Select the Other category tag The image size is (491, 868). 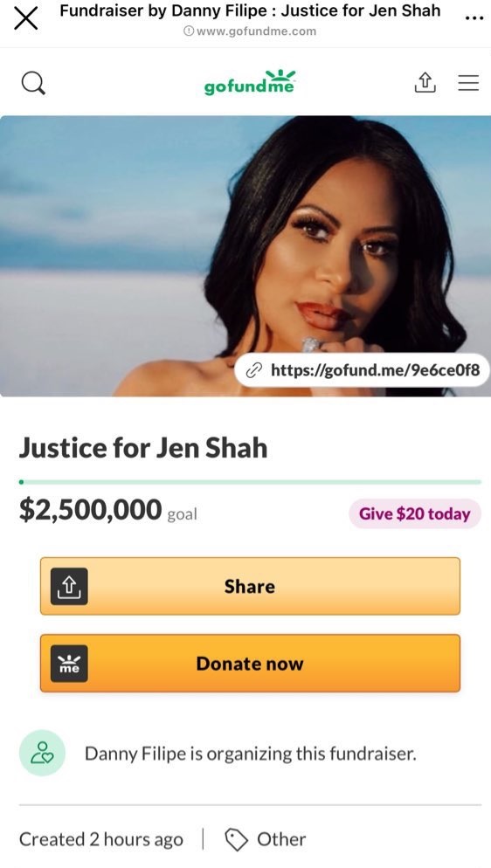pos(281,839)
